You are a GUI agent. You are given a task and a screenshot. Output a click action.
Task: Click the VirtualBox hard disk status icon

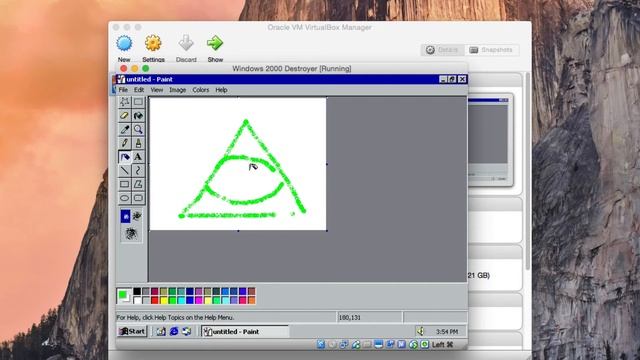coord(321,345)
